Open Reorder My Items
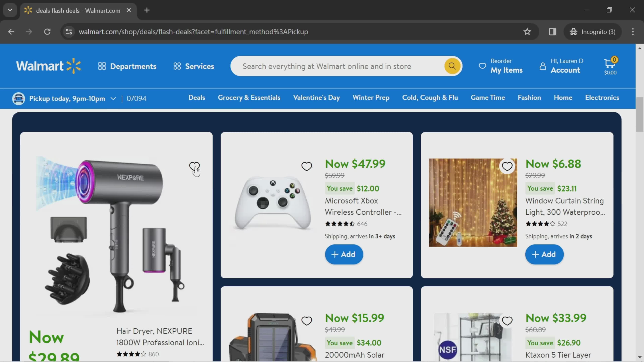Image resolution: width=644 pixels, height=362 pixels. (500, 66)
